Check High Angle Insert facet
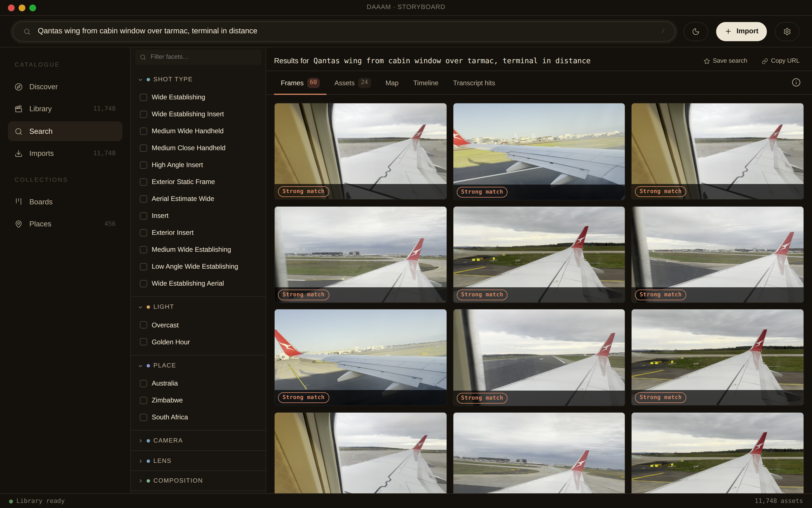Viewport: 812px width, 508px height. coord(143,165)
